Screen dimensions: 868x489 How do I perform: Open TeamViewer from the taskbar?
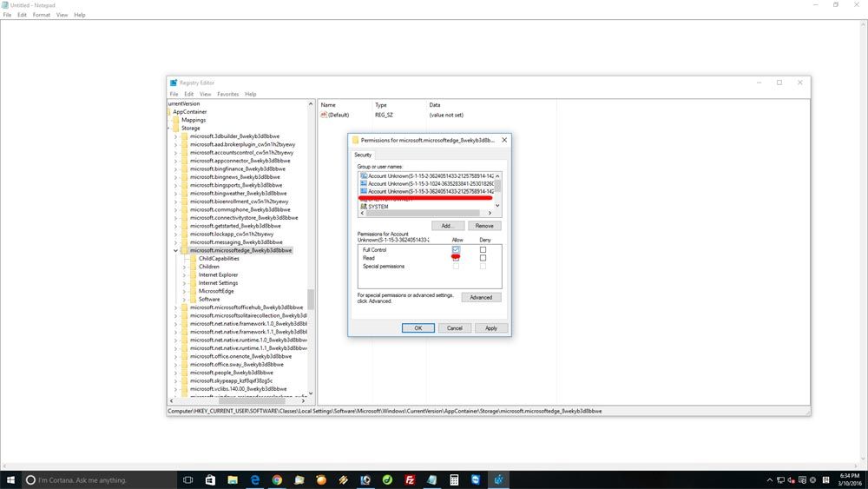476,479
